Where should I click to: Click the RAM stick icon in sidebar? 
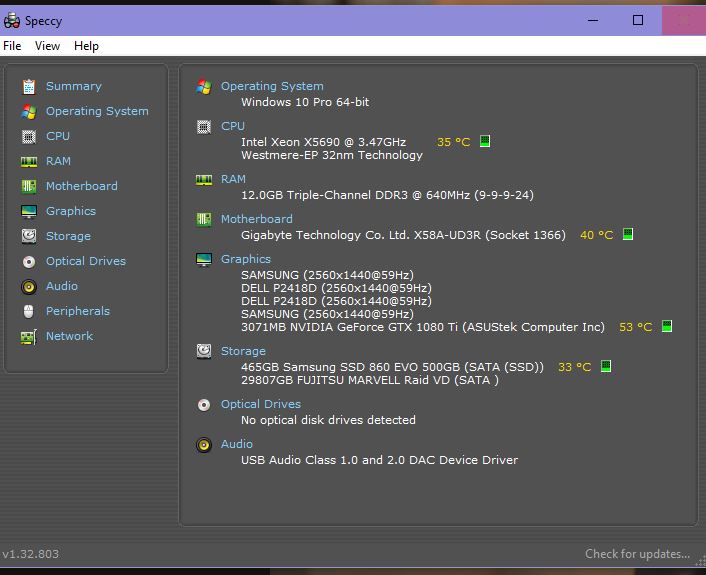point(29,161)
